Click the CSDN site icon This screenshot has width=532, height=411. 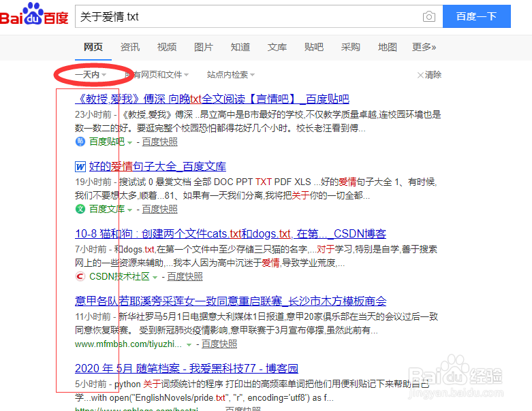point(80,276)
